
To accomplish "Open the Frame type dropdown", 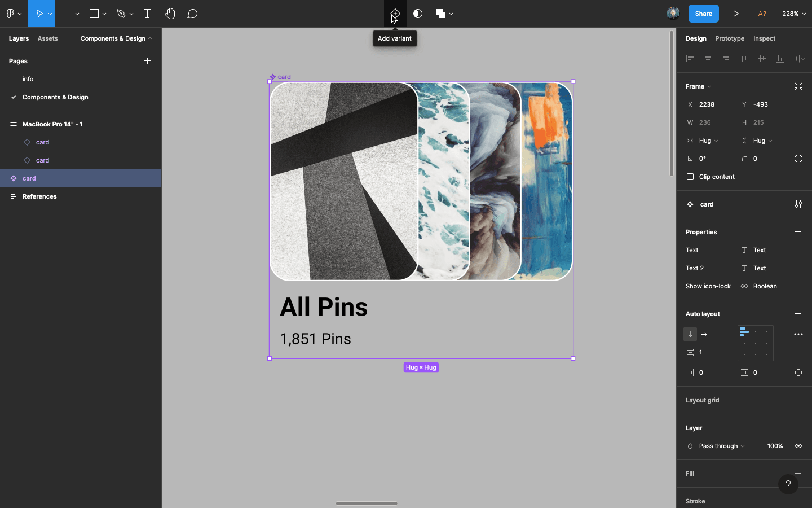I will pos(698,86).
